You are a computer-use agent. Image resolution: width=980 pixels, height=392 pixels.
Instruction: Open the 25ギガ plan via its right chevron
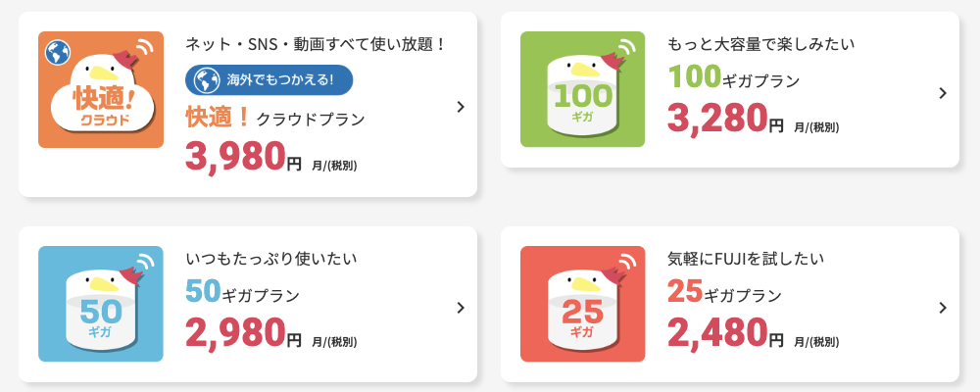[x=943, y=308]
